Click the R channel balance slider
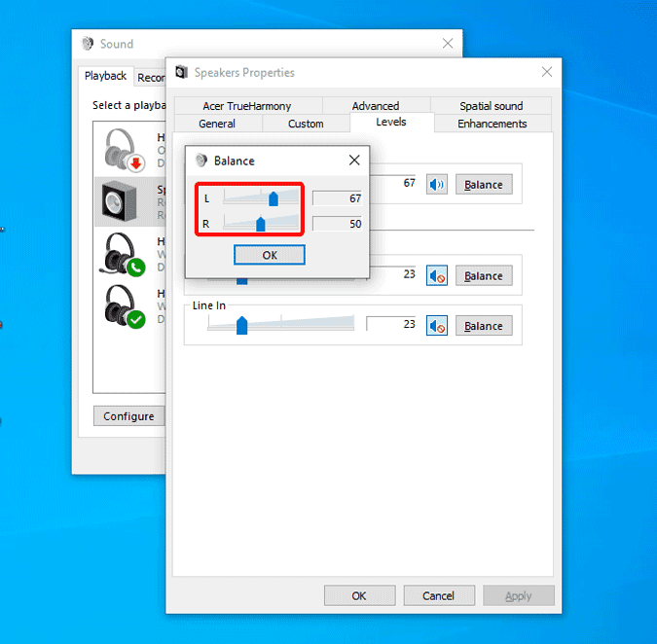 (x=261, y=224)
